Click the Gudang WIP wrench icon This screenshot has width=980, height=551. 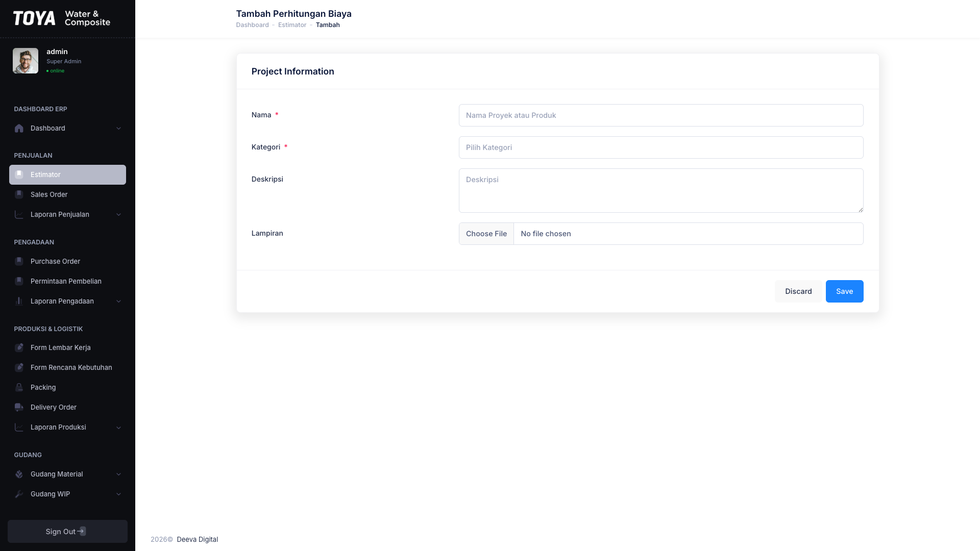[19, 494]
